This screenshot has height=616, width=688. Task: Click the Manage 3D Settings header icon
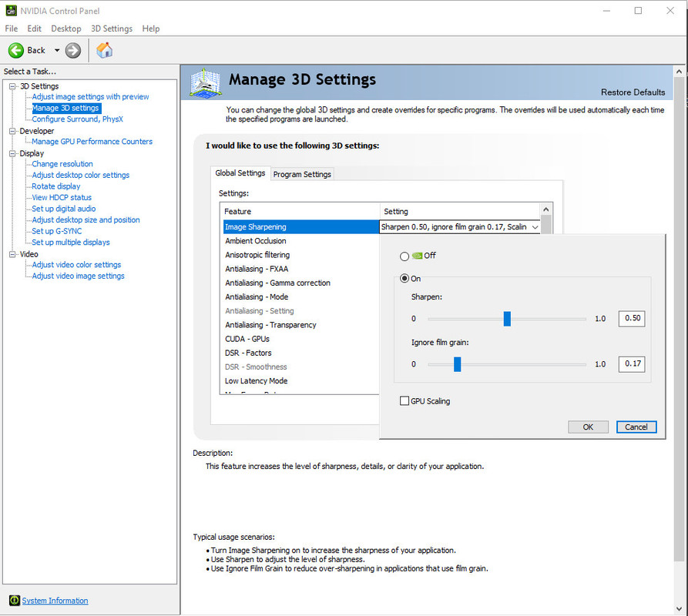pyautogui.click(x=205, y=82)
